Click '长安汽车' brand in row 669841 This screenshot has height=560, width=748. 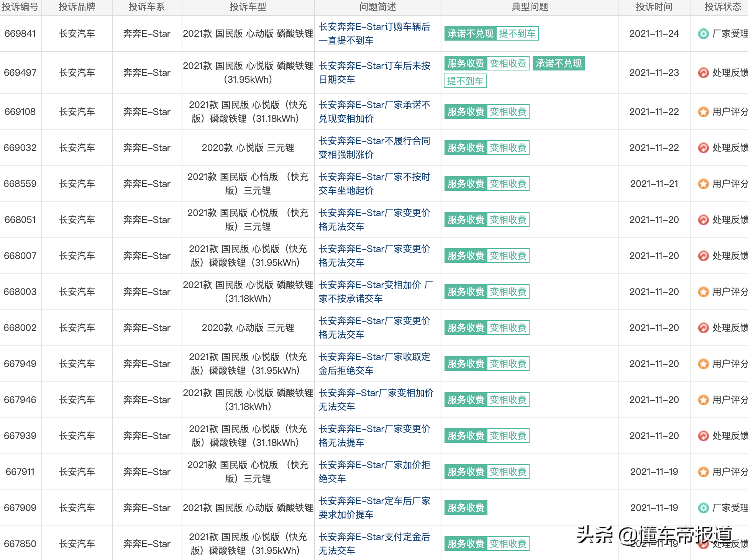pyautogui.click(x=77, y=34)
